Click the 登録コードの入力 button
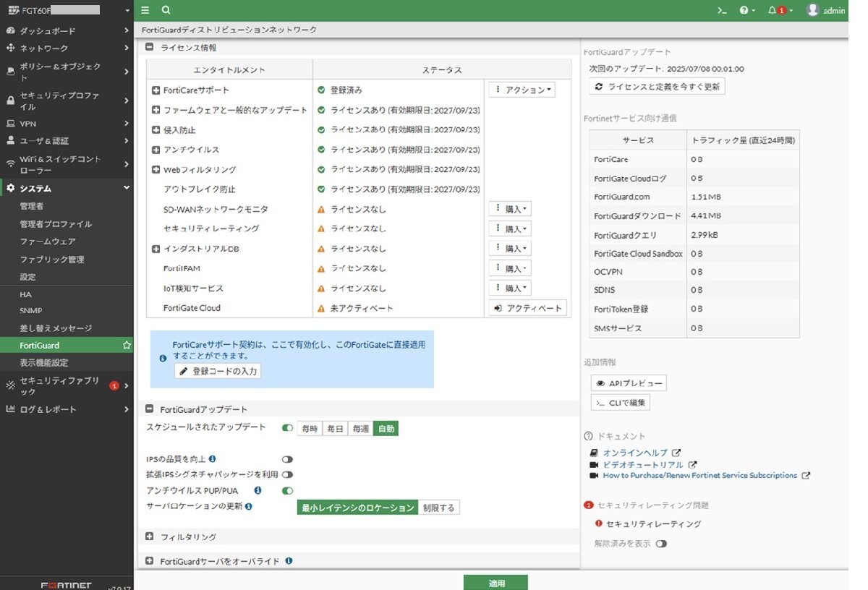The width and height of the screenshot is (868, 590). (217, 371)
